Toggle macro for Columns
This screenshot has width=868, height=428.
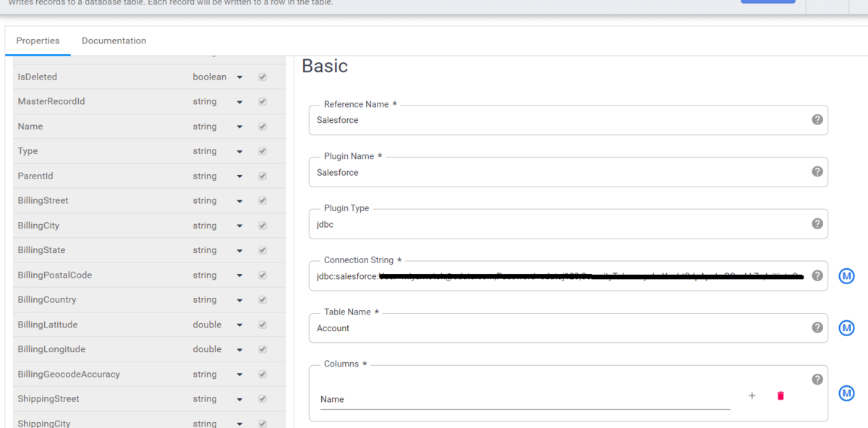point(846,393)
